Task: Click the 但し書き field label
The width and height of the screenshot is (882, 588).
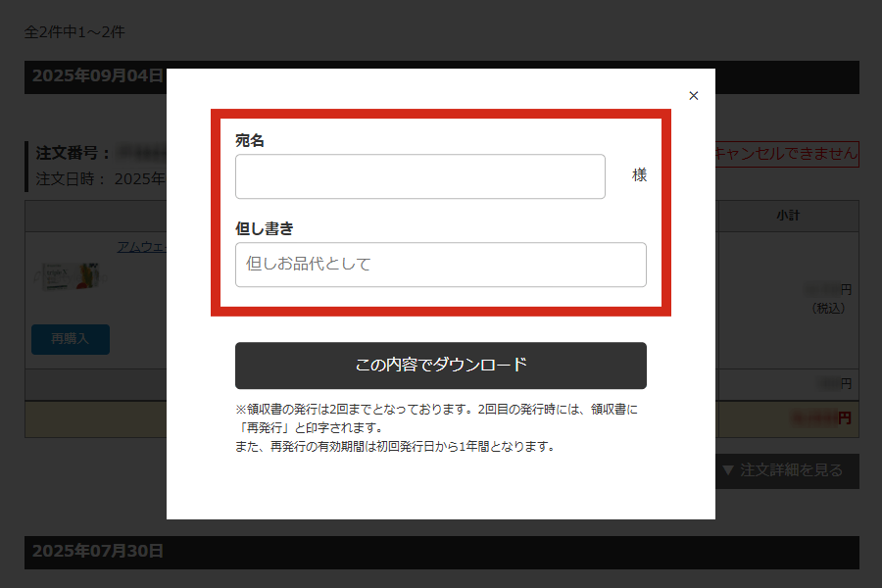Action: (264, 228)
